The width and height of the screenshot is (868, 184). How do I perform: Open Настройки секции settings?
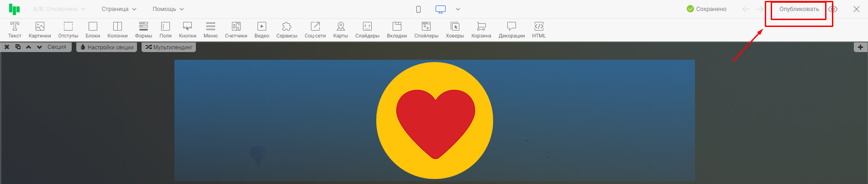click(x=107, y=47)
